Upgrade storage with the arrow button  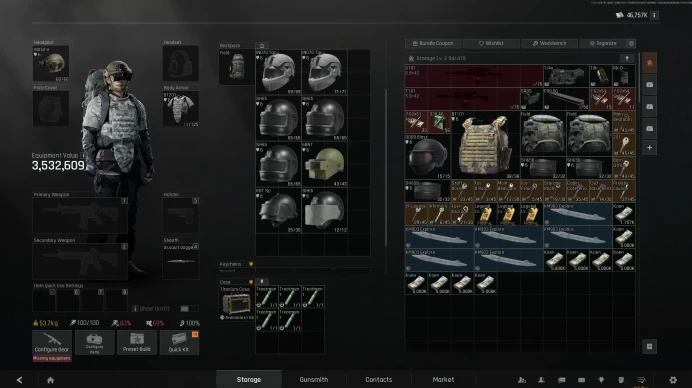point(627,58)
